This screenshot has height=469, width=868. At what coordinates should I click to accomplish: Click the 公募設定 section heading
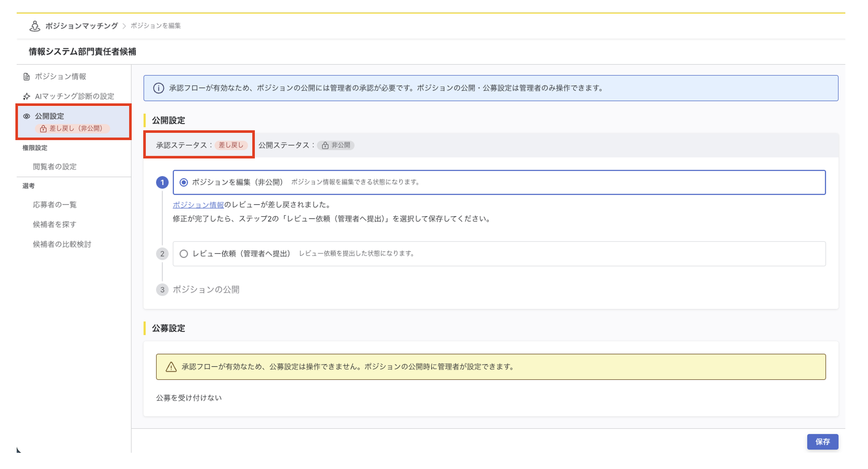click(168, 328)
